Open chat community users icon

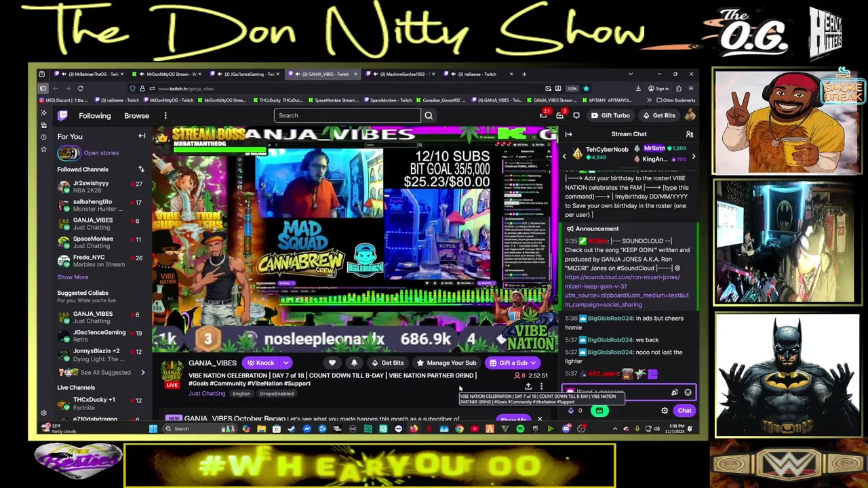coord(689,134)
